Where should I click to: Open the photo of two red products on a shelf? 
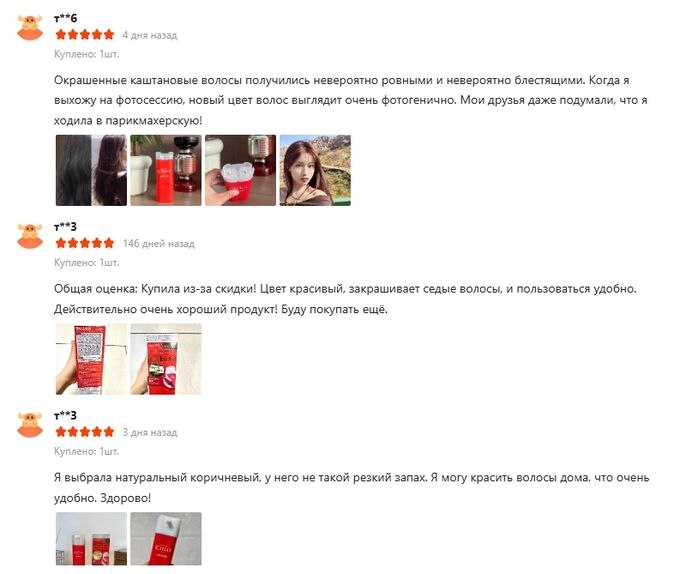point(92,539)
